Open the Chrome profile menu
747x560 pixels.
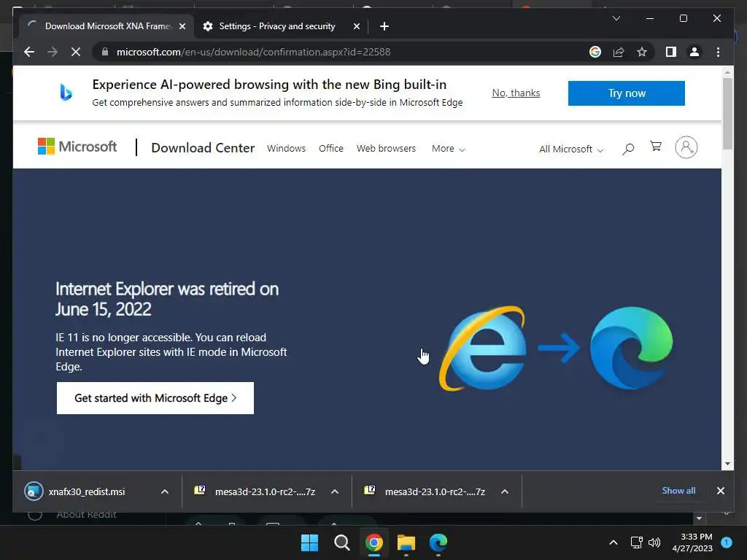694,52
